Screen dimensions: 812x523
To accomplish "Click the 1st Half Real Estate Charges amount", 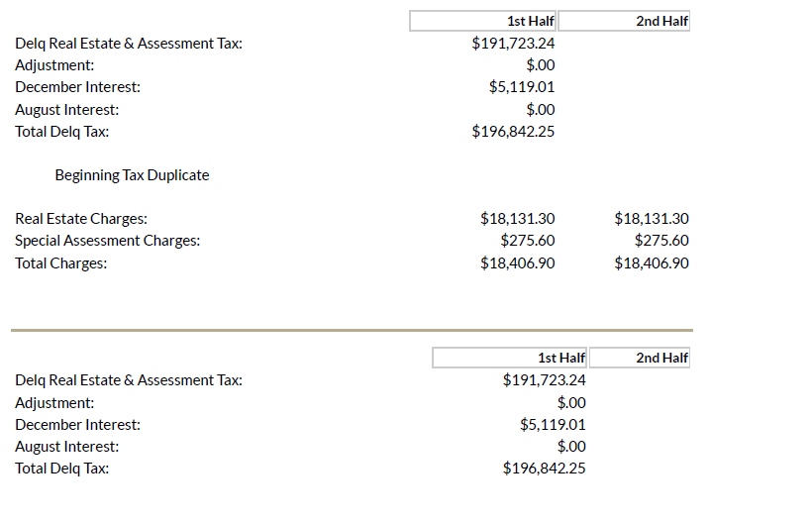I will (x=517, y=219).
